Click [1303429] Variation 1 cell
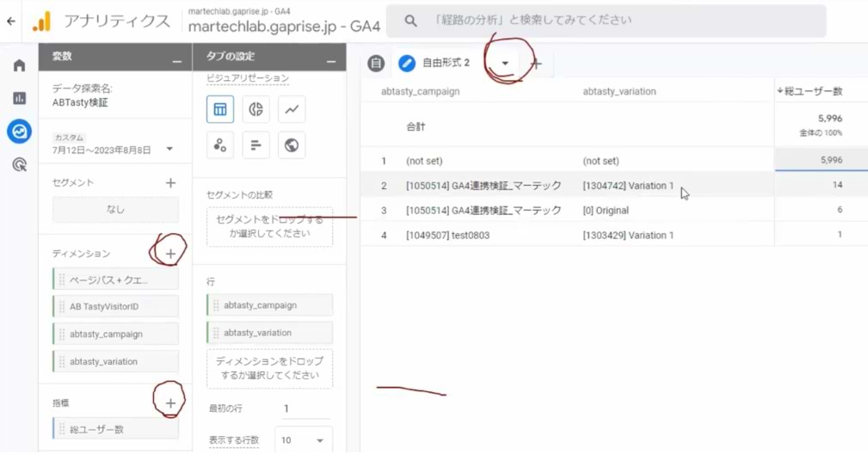868x454 pixels. 628,236
